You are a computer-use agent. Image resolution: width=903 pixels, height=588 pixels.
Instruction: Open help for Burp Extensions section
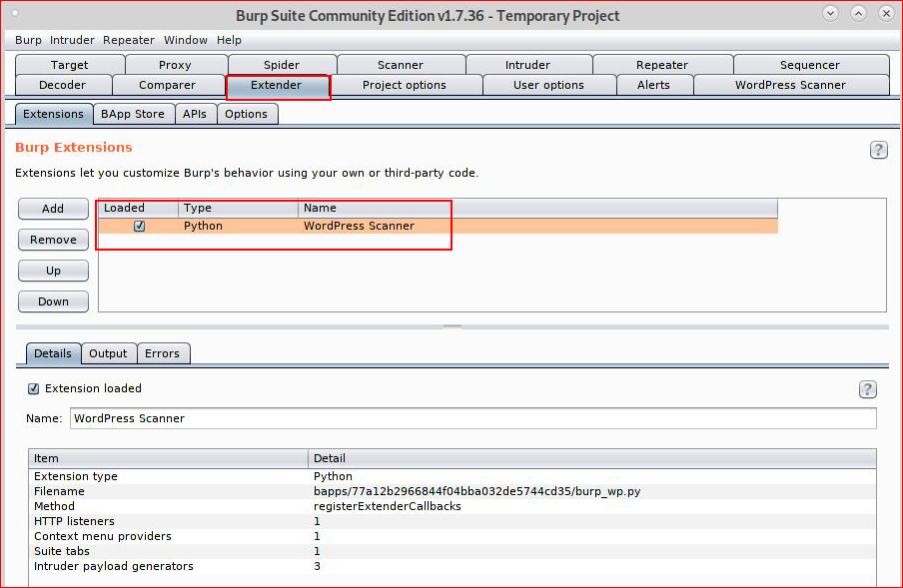coord(878,150)
